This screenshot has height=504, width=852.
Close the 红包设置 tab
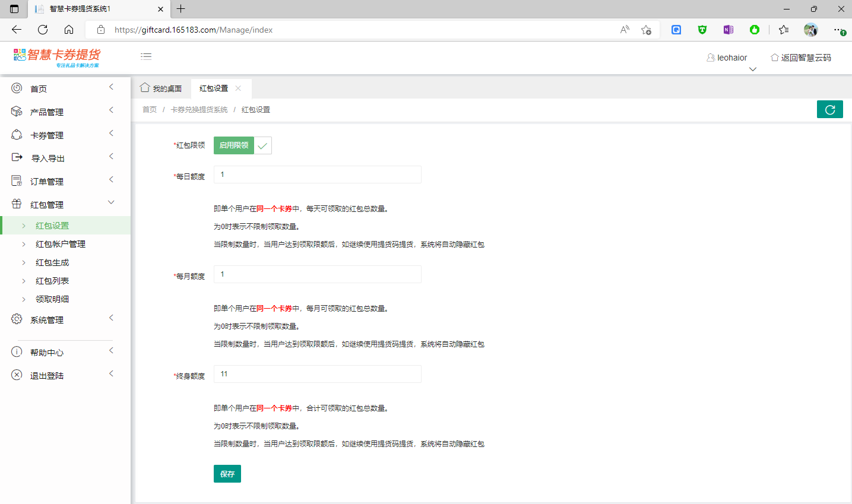click(238, 88)
